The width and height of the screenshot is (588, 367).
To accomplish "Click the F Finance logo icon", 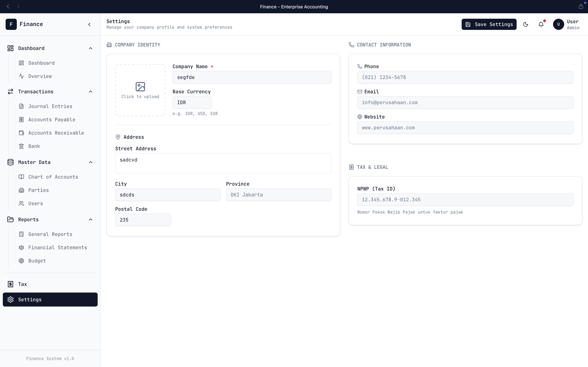I will pos(11,24).
